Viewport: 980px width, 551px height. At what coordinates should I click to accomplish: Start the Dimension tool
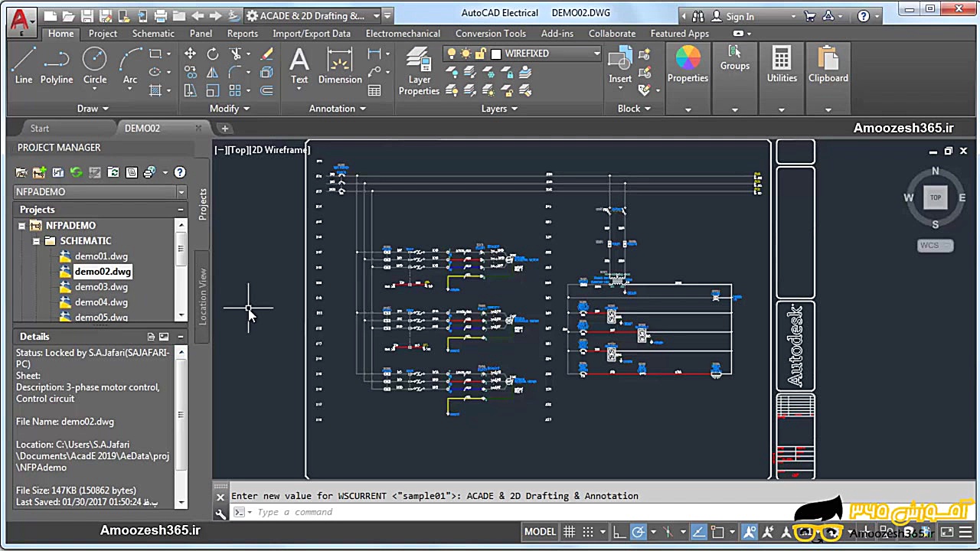340,66
